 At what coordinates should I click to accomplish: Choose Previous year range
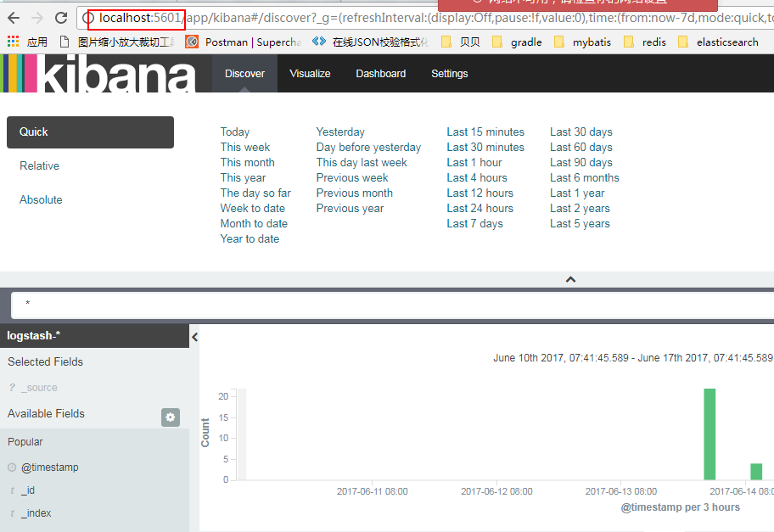click(350, 208)
